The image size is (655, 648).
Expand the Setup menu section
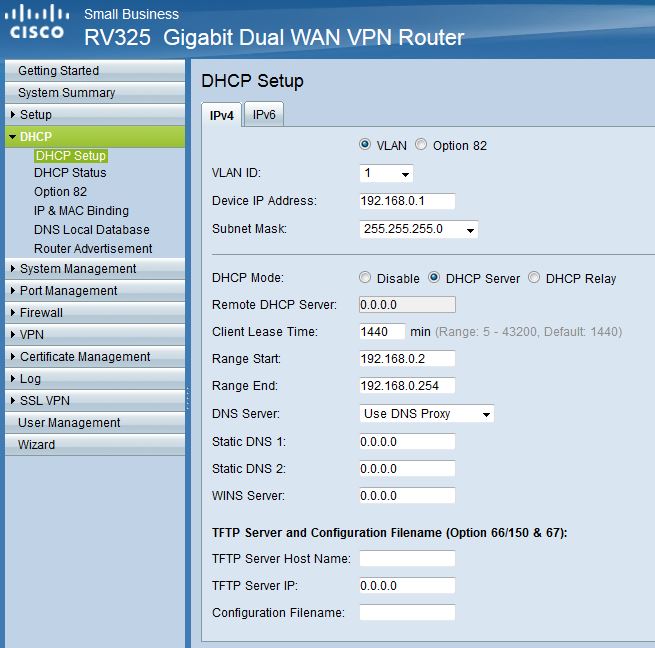coord(95,114)
